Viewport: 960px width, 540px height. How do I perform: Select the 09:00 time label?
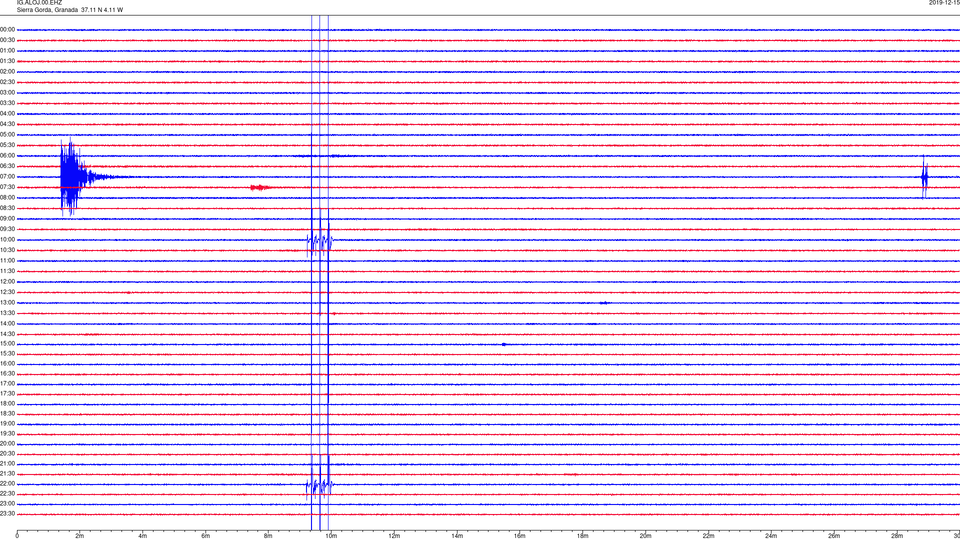point(7,219)
